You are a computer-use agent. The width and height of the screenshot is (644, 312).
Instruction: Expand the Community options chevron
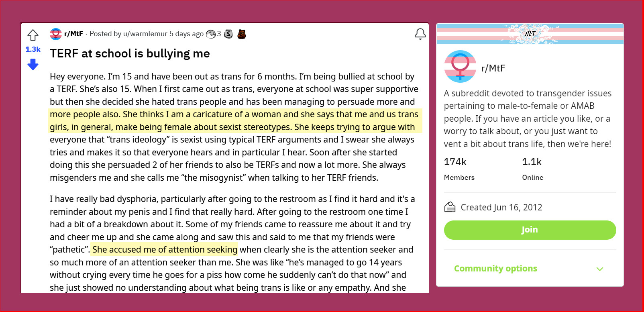pyautogui.click(x=600, y=269)
